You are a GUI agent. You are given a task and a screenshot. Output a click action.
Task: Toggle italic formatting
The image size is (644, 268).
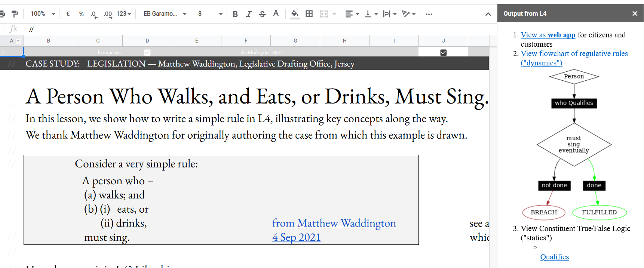(249, 14)
